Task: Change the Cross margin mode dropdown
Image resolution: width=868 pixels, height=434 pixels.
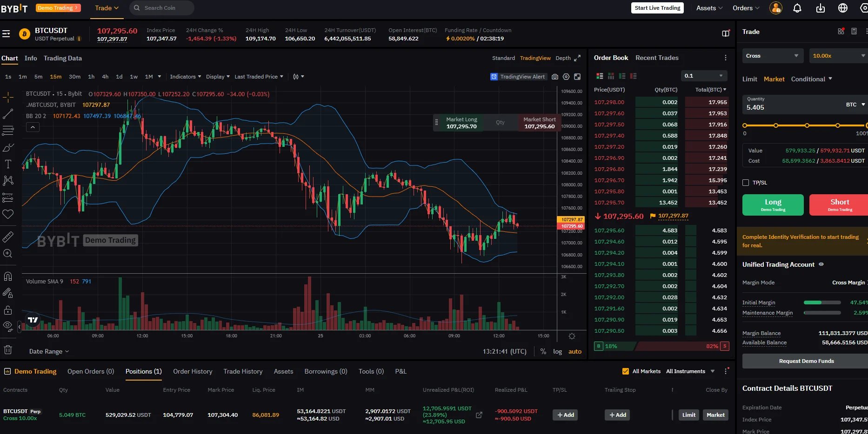Action: 773,56
